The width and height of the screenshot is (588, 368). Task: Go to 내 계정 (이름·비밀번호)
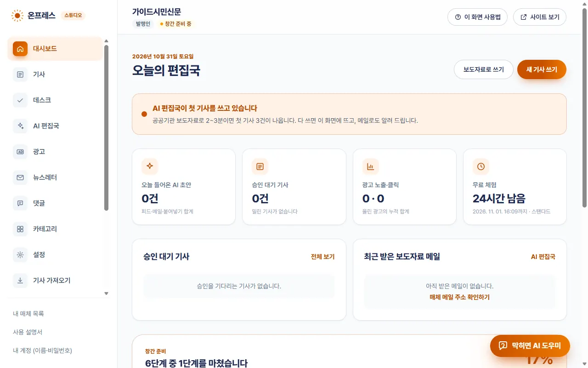click(x=43, y=351)
